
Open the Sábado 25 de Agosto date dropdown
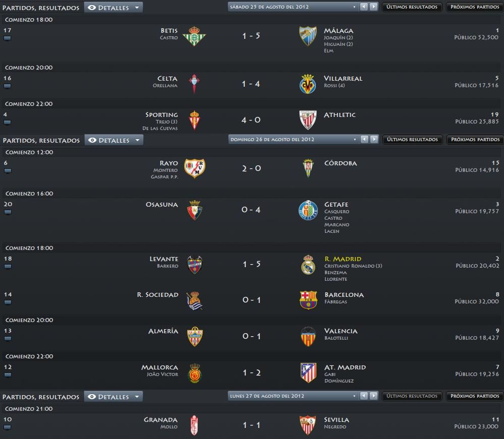click(293, 7)
